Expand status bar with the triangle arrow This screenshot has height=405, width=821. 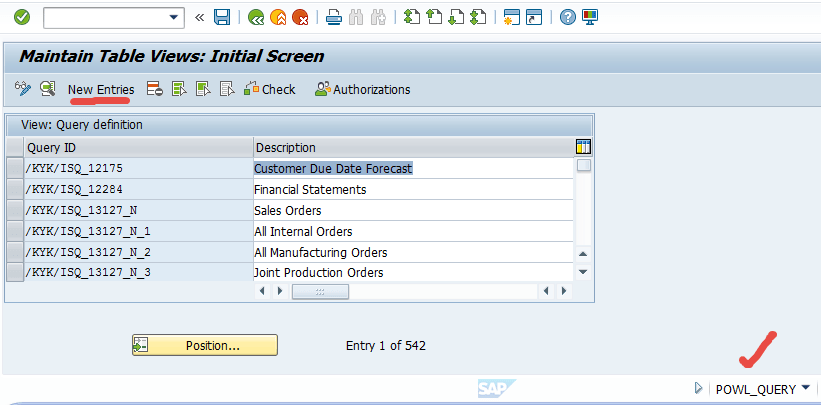pyautogui.click(x=698, y=389)
